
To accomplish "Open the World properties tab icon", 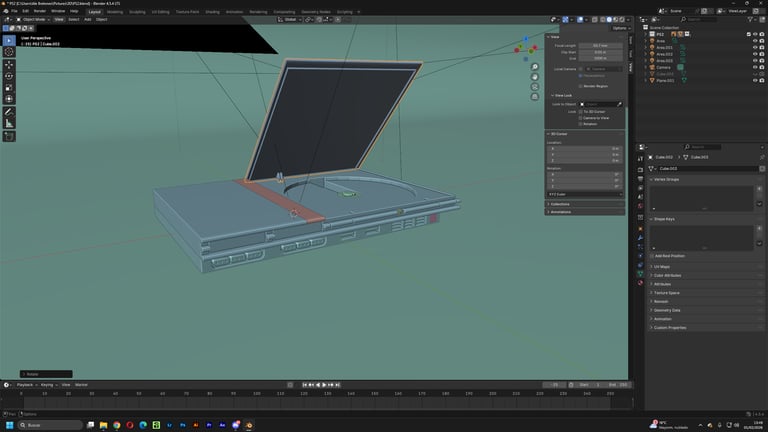I will [640, 207].
